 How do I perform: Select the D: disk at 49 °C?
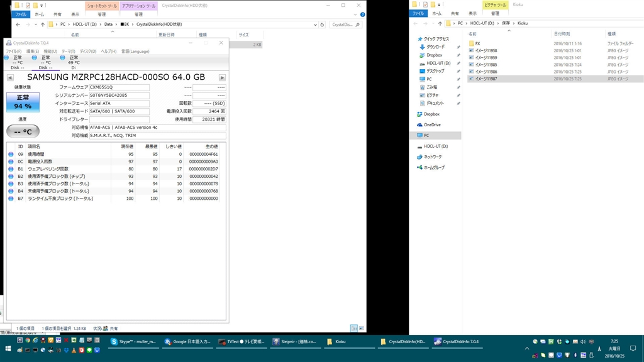coord(73,62)
